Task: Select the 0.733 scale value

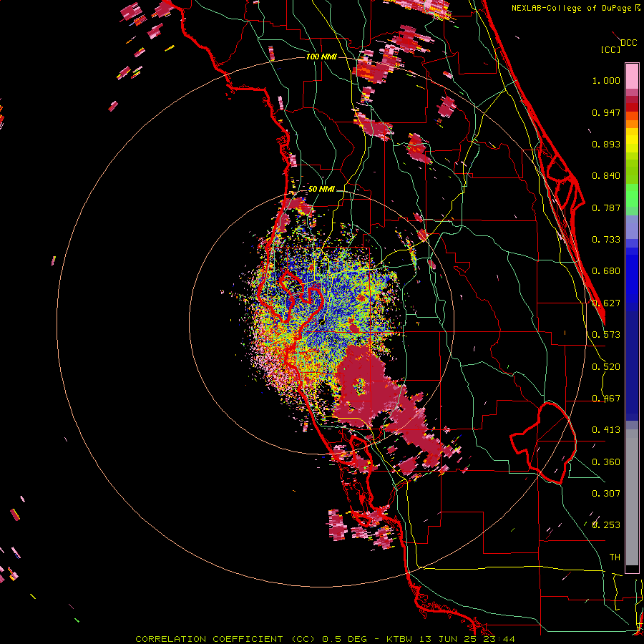Action: (606, 240)
